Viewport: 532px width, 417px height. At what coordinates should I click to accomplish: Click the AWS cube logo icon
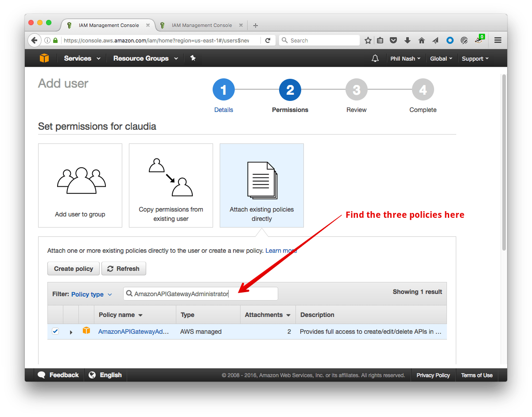click(x=44, y=58)
